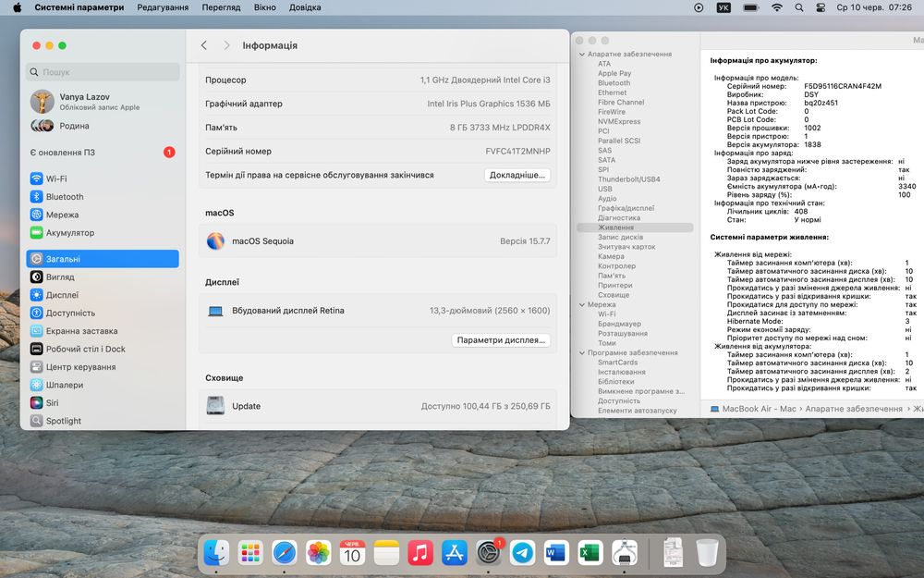Select Графіка/дисплеї in hardware tree
Screen dimensions: 924x578
(x=626, y=208)
